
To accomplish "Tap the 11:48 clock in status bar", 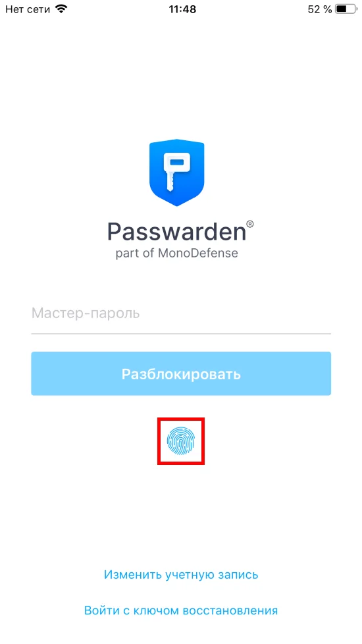I will [x=182, y=9].
